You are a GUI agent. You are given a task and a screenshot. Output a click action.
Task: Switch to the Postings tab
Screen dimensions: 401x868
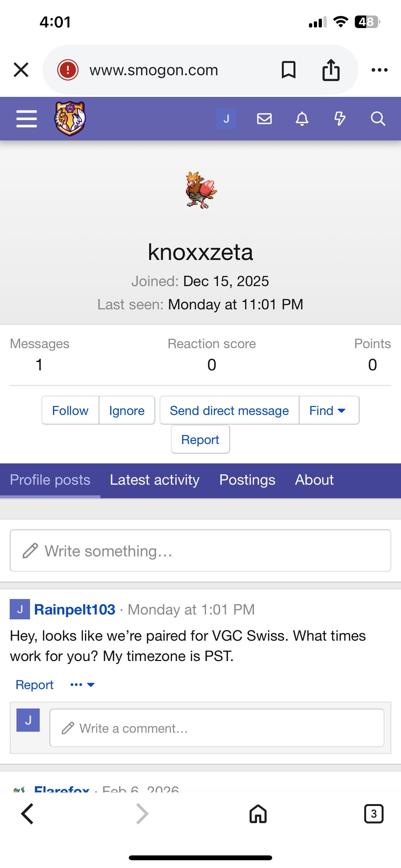[247, 480]
